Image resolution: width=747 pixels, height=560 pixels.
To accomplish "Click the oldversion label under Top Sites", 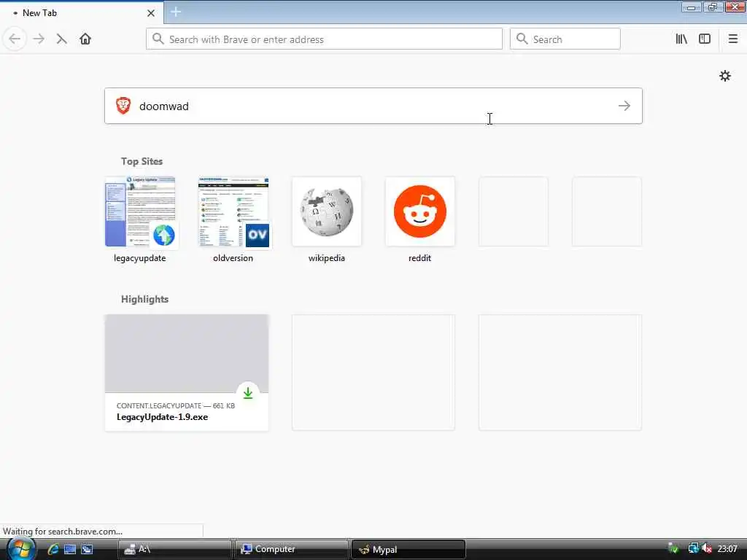I will click(x=233, y=258).
